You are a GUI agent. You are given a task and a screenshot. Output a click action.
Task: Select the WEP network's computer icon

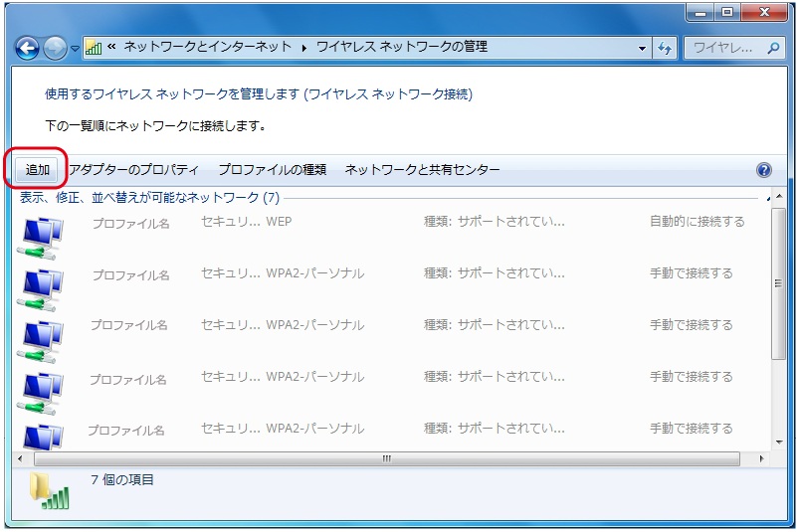(x=41, y=235)
